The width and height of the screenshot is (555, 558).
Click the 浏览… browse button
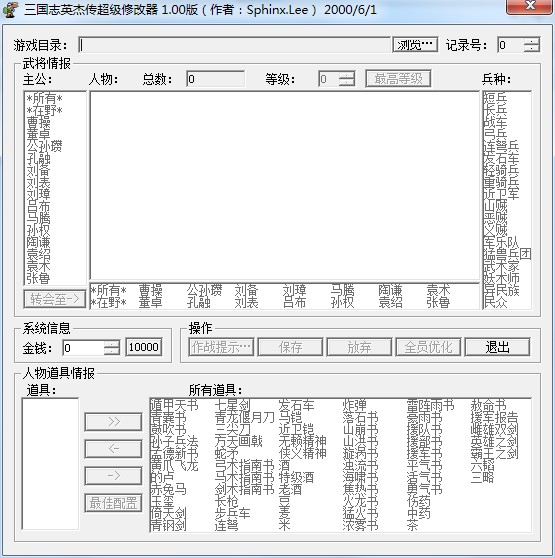(x=415, y=45)
